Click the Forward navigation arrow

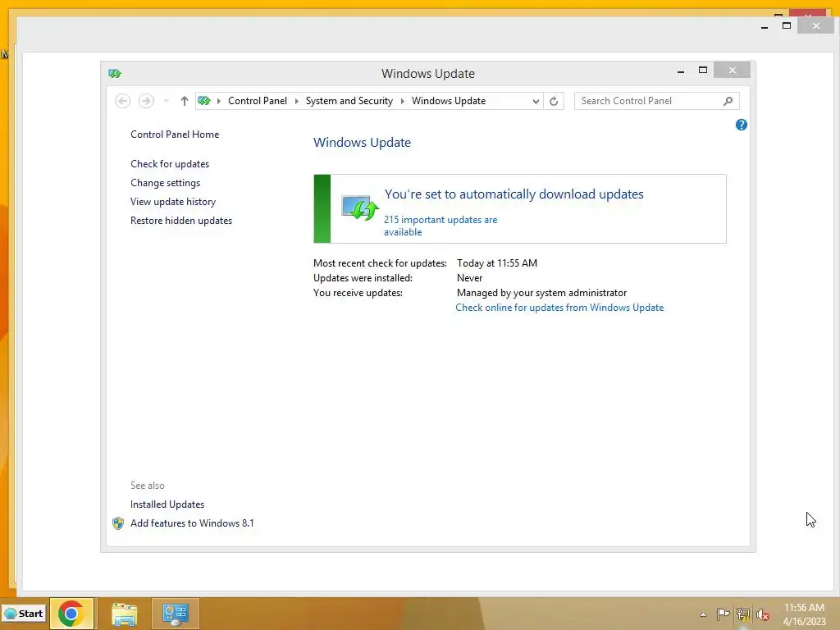(146, 101)
